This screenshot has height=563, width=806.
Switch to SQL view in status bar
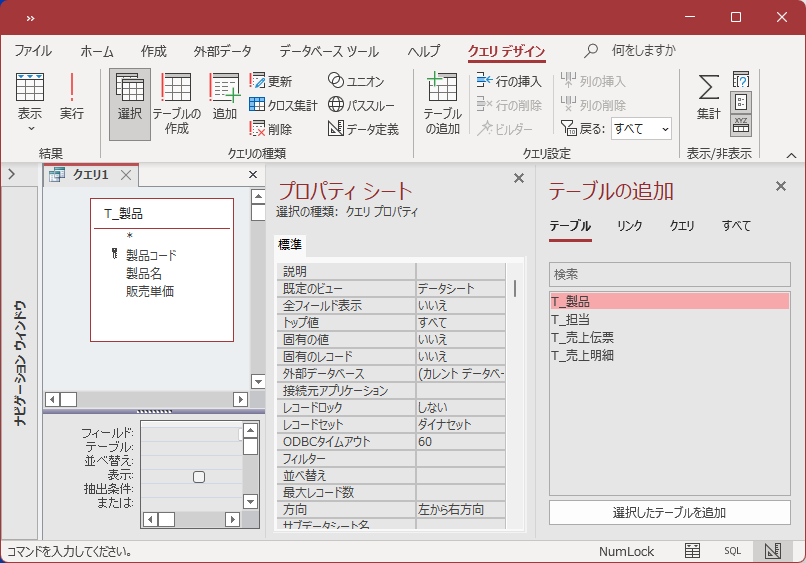point(732,551)
